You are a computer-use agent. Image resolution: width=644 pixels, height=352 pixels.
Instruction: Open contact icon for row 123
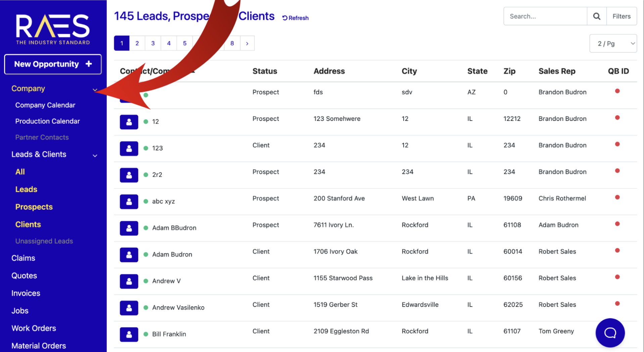129,148
